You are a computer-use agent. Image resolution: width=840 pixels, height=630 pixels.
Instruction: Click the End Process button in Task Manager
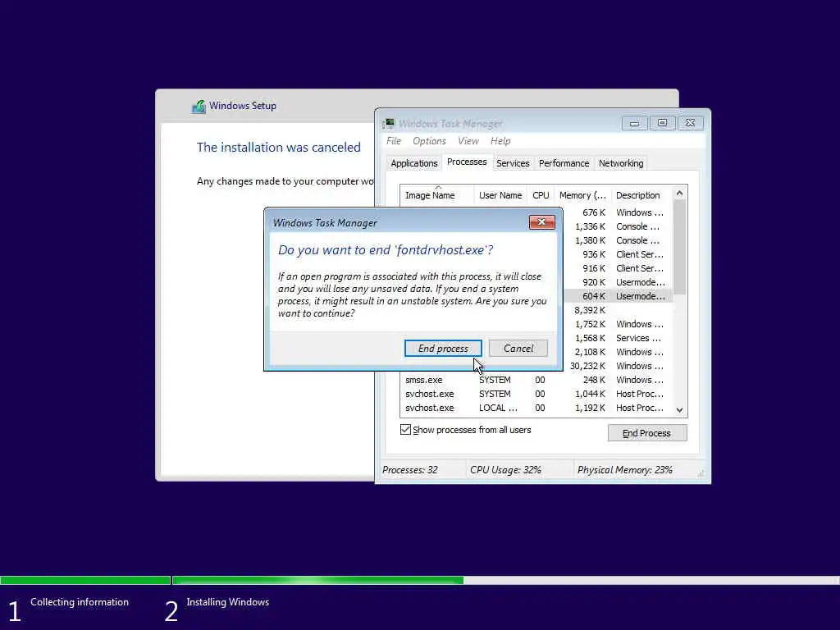646,433
